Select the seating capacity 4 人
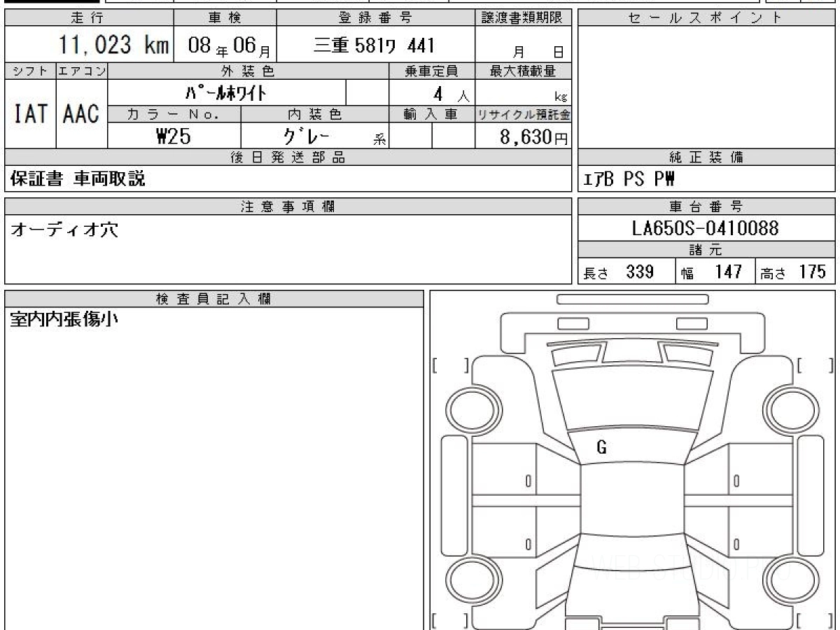Screen dimensions: 840x630 click(450, 93)
